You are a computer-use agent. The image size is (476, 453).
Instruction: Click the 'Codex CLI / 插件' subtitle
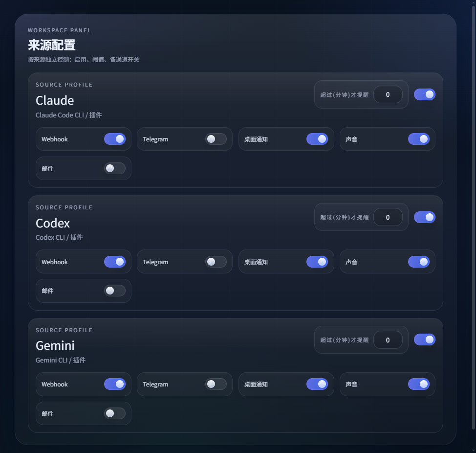click(x=59, y=237)
